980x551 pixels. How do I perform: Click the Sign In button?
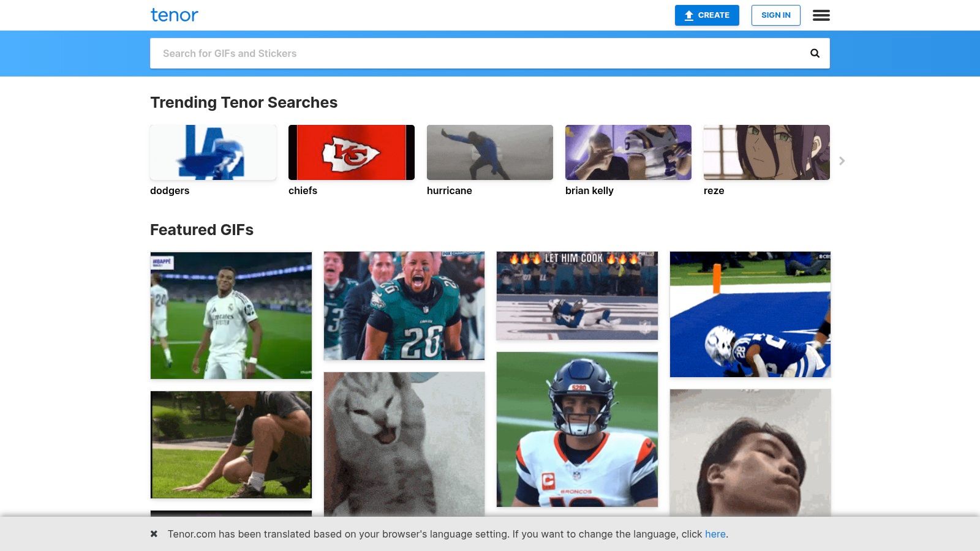pyautogui.click(x=776, y=15)
